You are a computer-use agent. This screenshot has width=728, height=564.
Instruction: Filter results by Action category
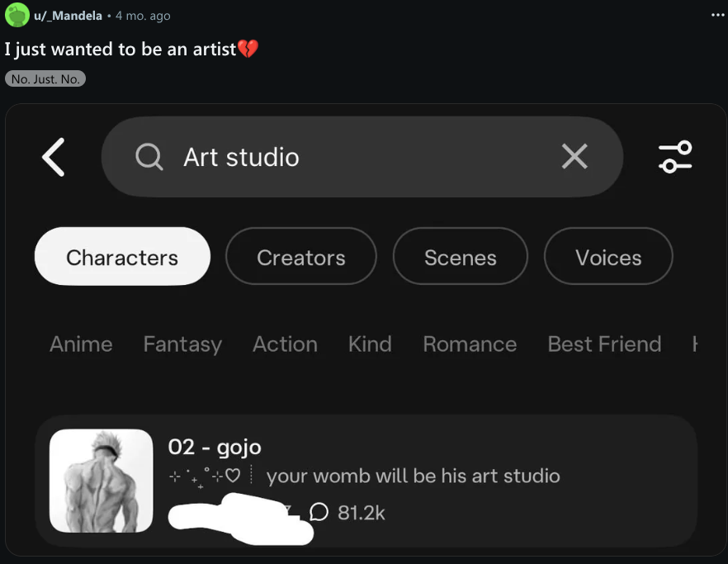(285, 344)
